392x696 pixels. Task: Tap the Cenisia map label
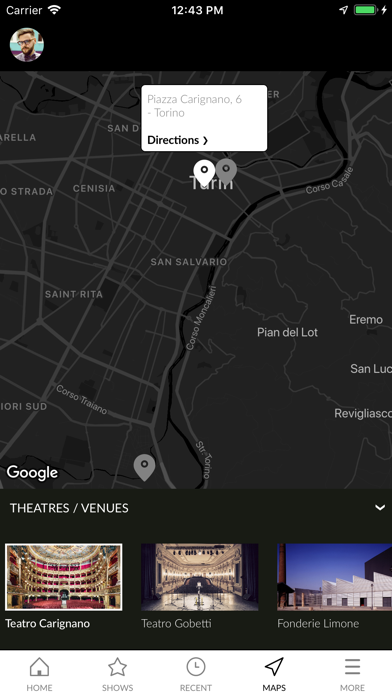(x=94, y=188)
